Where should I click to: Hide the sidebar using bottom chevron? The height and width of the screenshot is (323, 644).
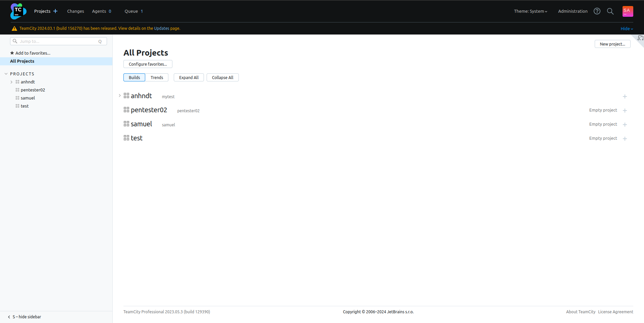pos(9,317)
